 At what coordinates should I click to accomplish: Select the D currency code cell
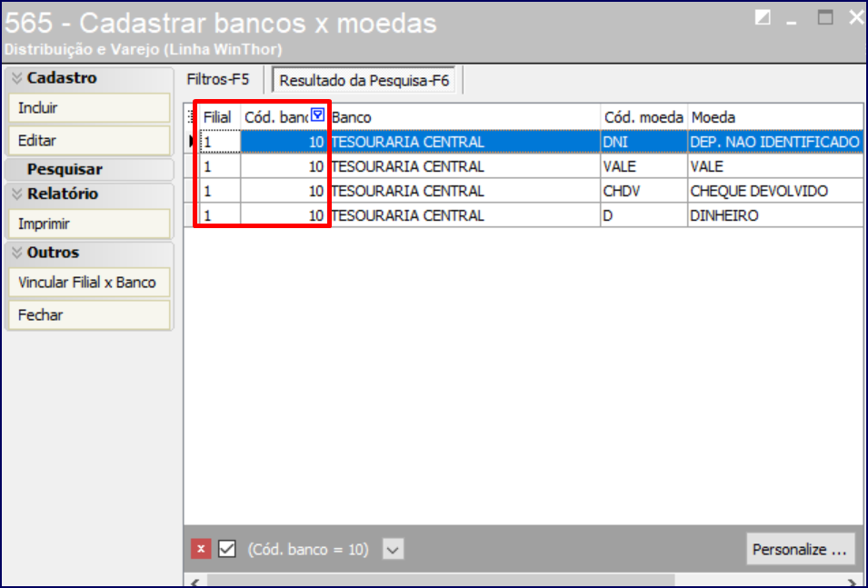pyautogui.click(x=644, y=214)
